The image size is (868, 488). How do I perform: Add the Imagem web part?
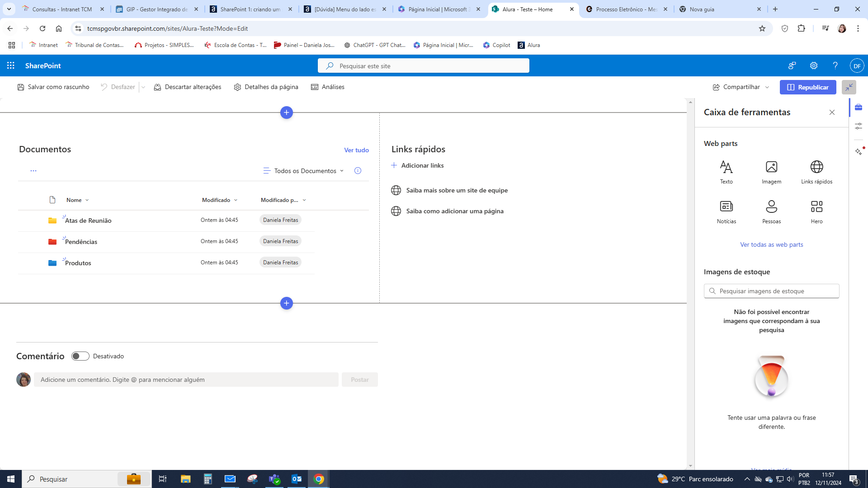coord(771,172)
